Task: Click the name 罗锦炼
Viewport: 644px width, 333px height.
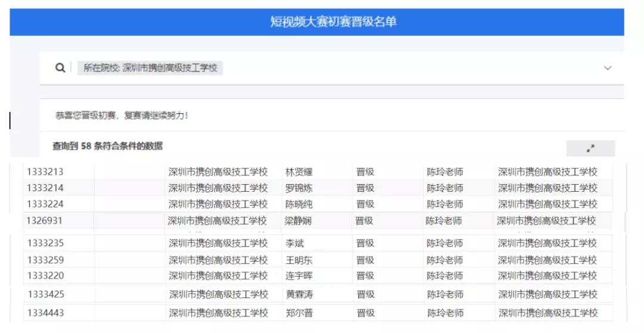Action: pos(299,188)
